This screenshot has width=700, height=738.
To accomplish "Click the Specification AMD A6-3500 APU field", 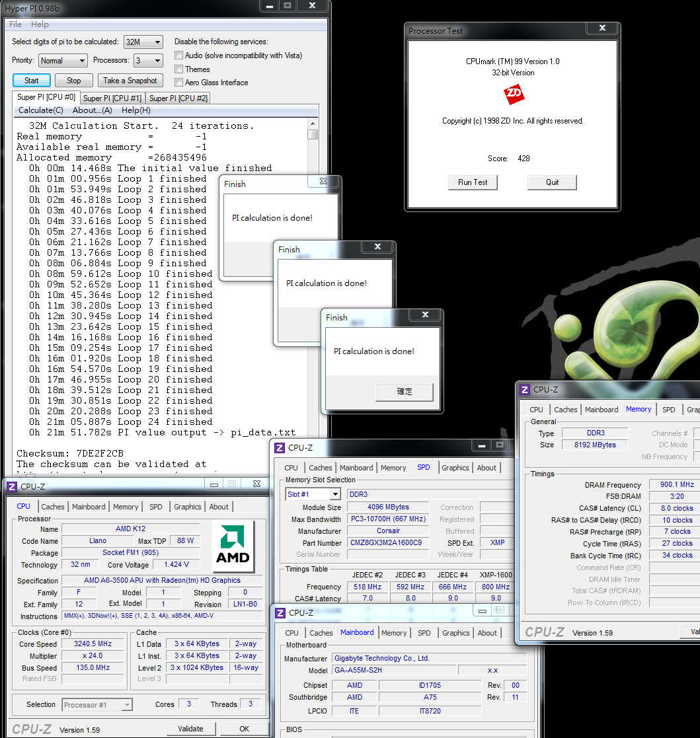I will (x=162, y=580).
